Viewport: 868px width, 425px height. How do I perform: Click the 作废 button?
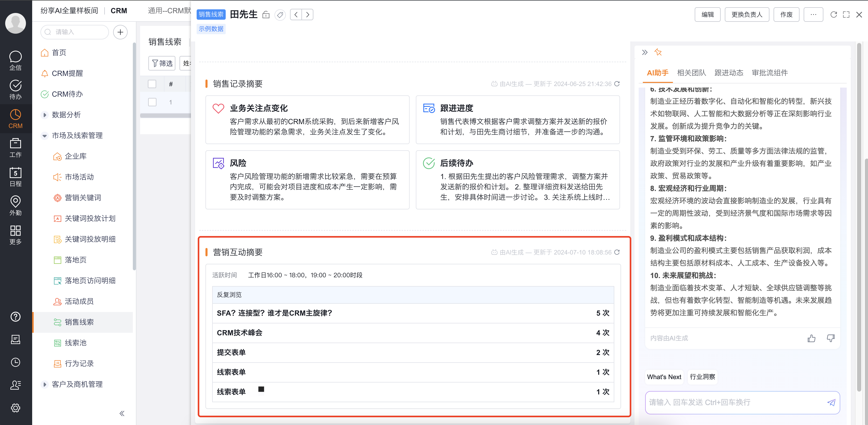pos(786,15)
